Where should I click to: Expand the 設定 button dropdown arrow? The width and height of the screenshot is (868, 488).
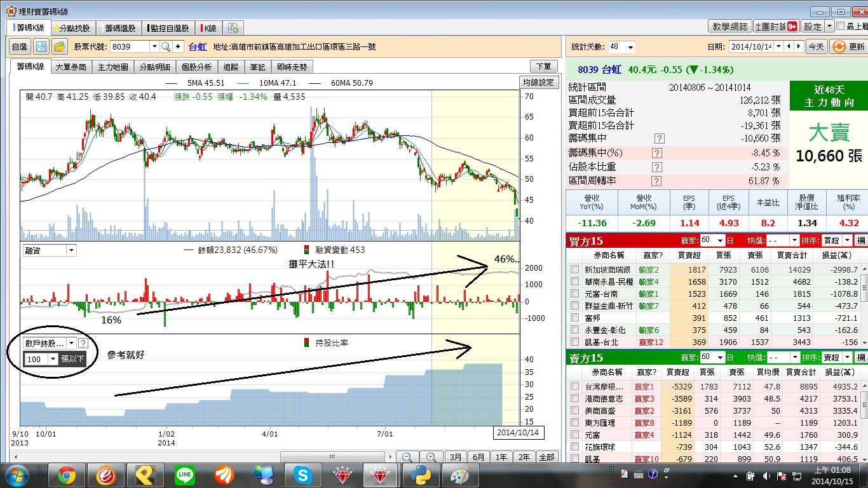(x=829, y=27)
